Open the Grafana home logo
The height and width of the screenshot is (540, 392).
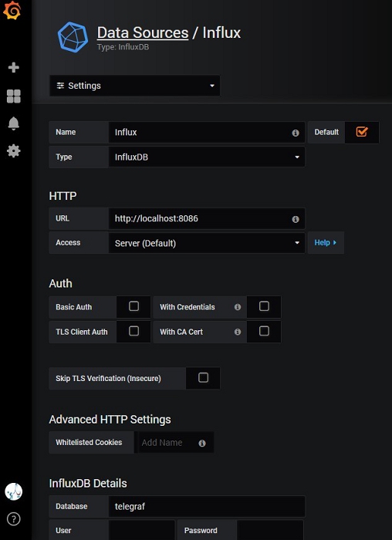[12, 11]
